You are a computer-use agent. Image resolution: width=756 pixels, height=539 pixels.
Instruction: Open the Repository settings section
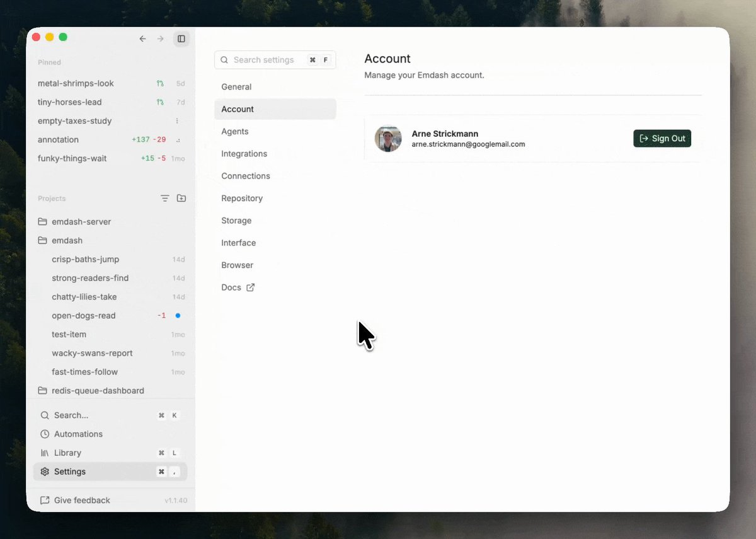275,199
